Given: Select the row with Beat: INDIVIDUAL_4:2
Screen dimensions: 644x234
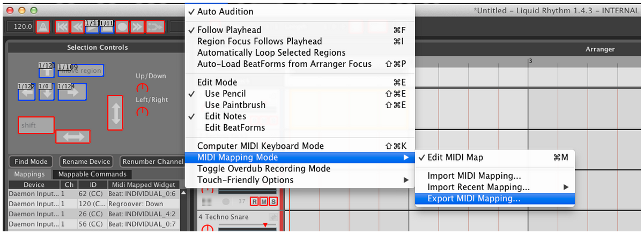Looking at the screenshot, I should point(93,214).
